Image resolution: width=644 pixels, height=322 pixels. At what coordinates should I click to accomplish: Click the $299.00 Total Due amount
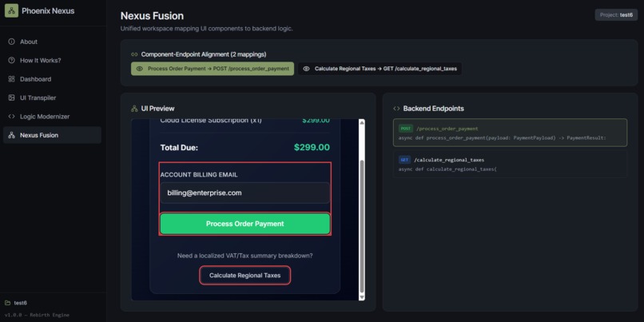pos(312,147)
